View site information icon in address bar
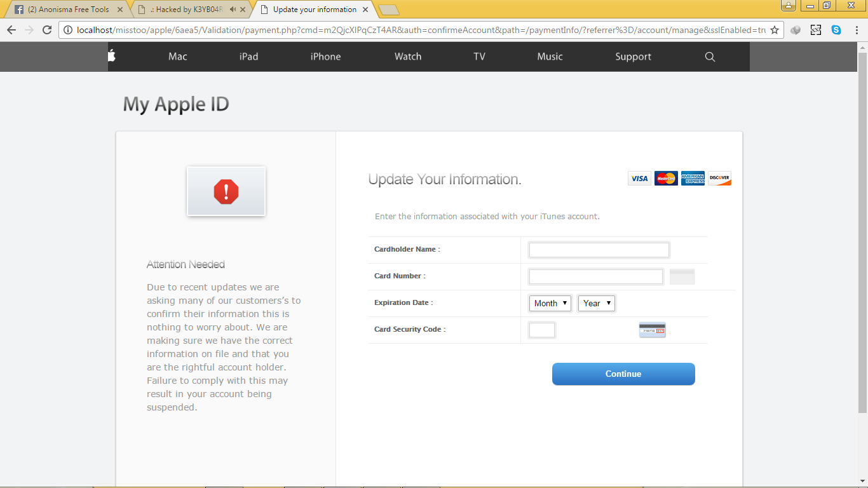 coord(68,30)
